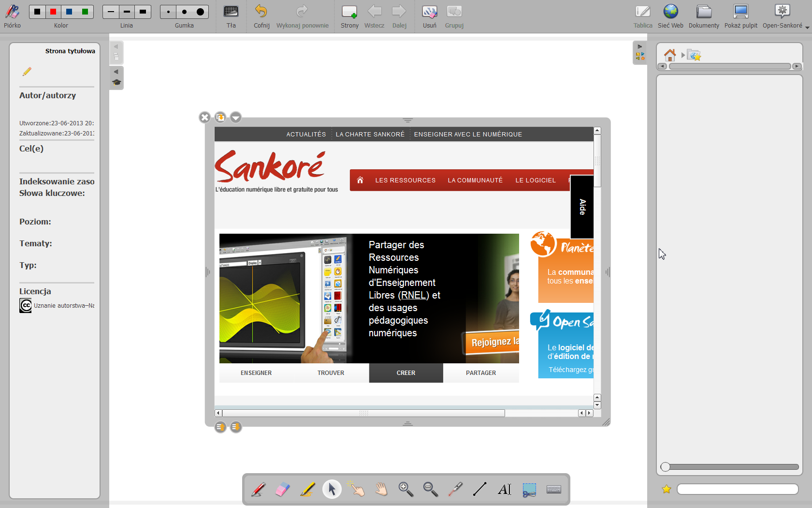Select the yellow highlighter tool
Viewport: 812px width, 508px height.
(x=307, y=490)
